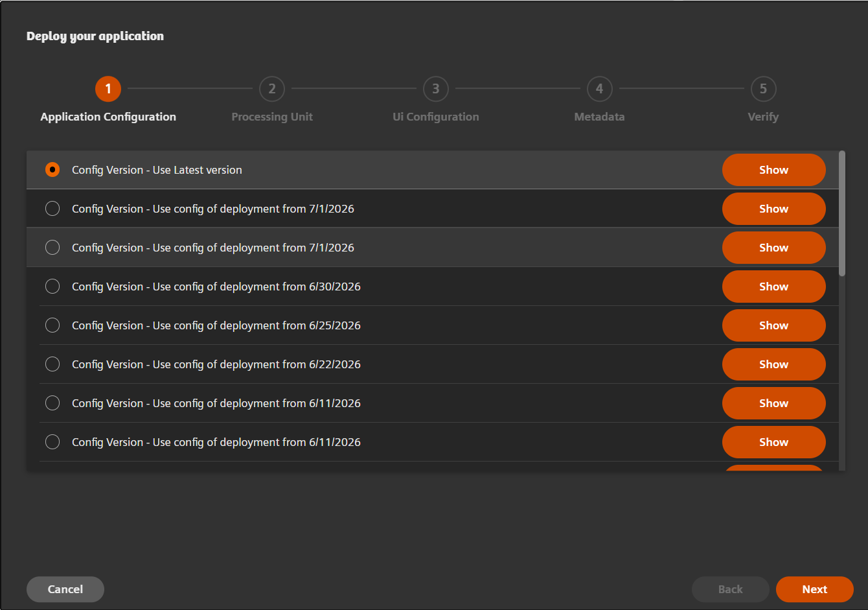The width and height of the screenshot is (868, 610).
Task: Click the 'Deploy your application' heading
Action: [95, 36]
